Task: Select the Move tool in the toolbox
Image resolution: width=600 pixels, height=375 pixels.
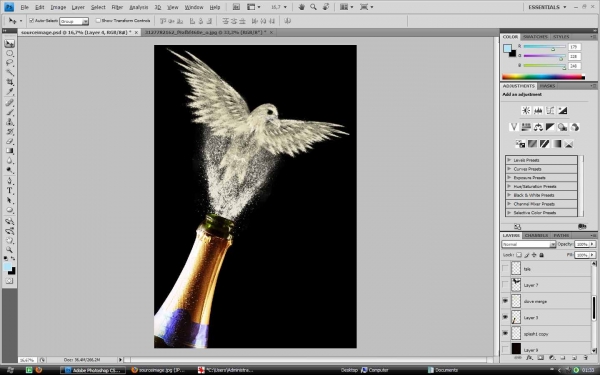Action: pos(10,43)
